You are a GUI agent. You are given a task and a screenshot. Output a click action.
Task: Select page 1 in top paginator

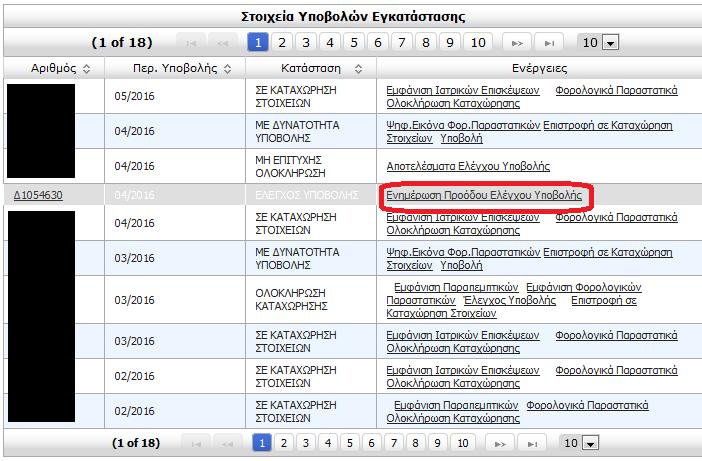point(258,43)
